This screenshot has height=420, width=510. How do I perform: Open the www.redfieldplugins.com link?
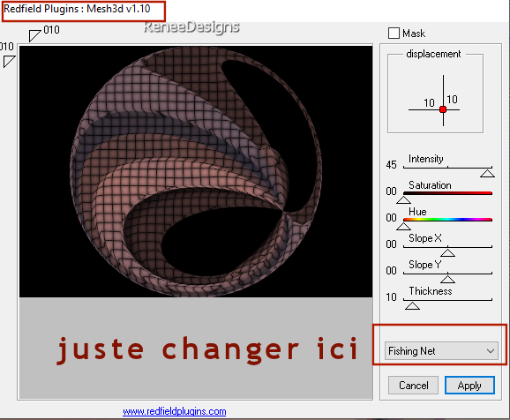pyautogui.click(x=175, y=411)
